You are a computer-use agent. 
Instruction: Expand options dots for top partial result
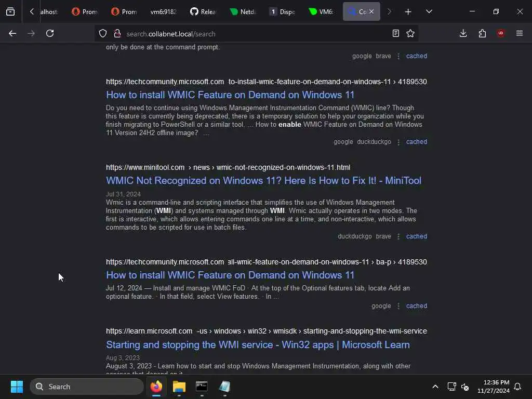tap(398, 56)
